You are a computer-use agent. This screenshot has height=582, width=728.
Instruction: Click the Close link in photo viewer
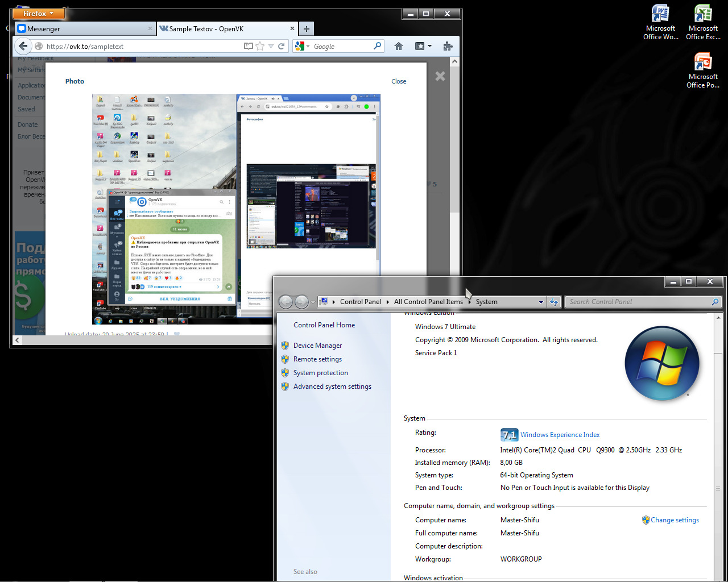coord(399,81)
